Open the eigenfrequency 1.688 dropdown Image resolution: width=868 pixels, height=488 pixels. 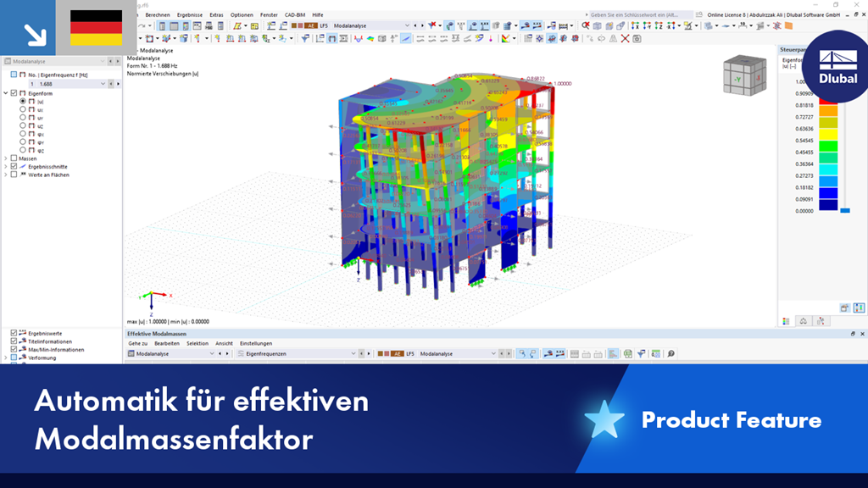click(103, 84)
